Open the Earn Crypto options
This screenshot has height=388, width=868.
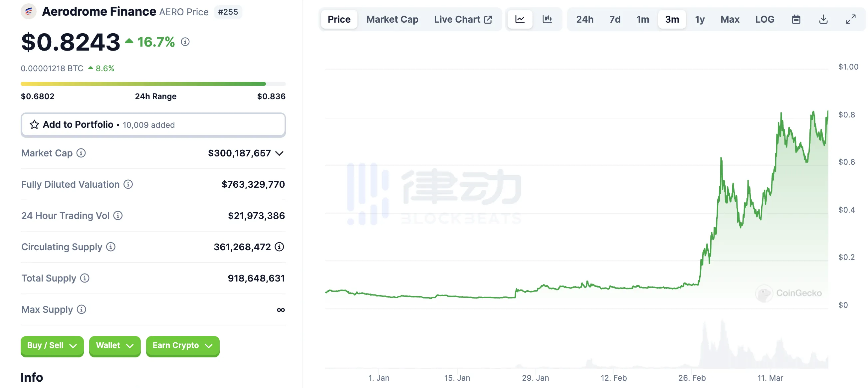182,345
